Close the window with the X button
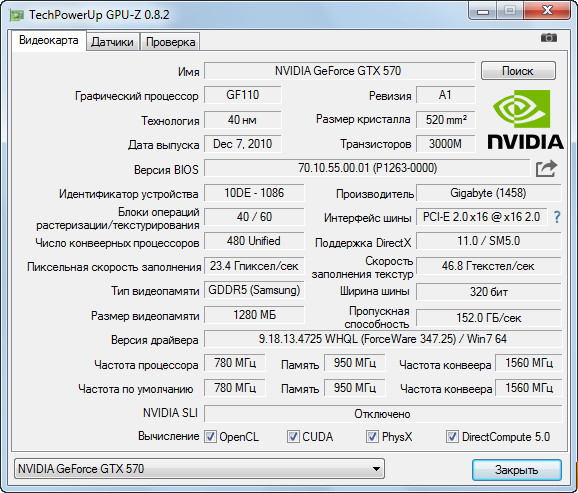The height and width of the screenshot is (493, 578). [x=547, y=10]
